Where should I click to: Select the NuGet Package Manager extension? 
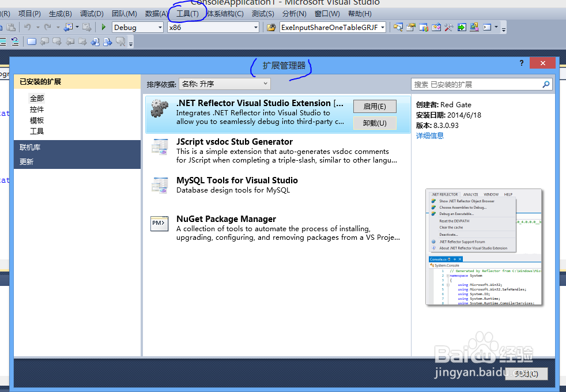[277, 228]
